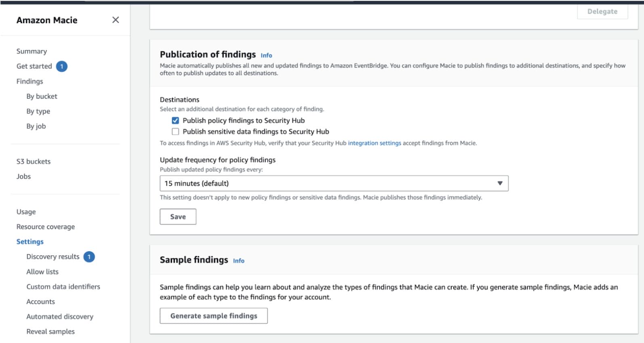
Task: Open Automated discovery settings
Action: pos(60,317)
